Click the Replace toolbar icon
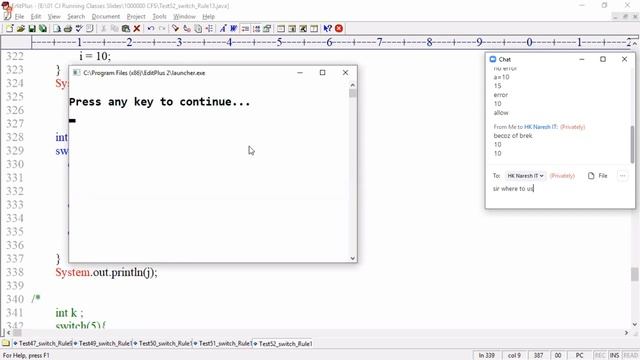This screenshot has width=640, height=360. pyautogui.click(x=187, y=29)
